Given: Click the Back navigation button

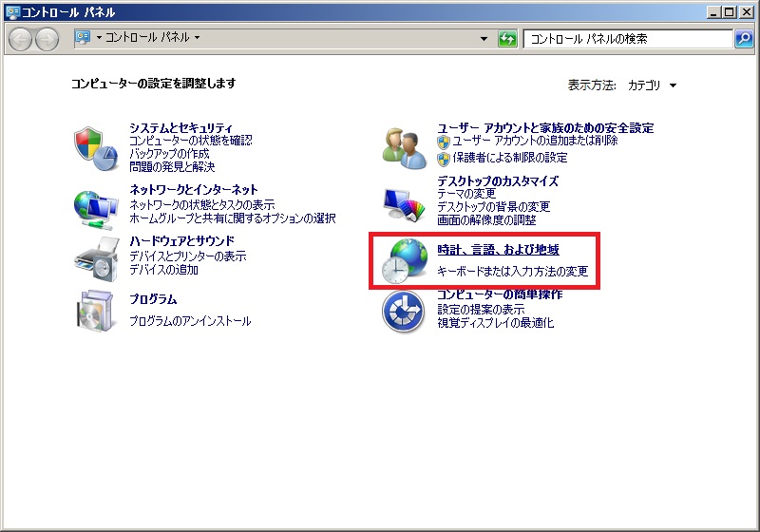Looking at the screenshot, I should coord(20,39).
